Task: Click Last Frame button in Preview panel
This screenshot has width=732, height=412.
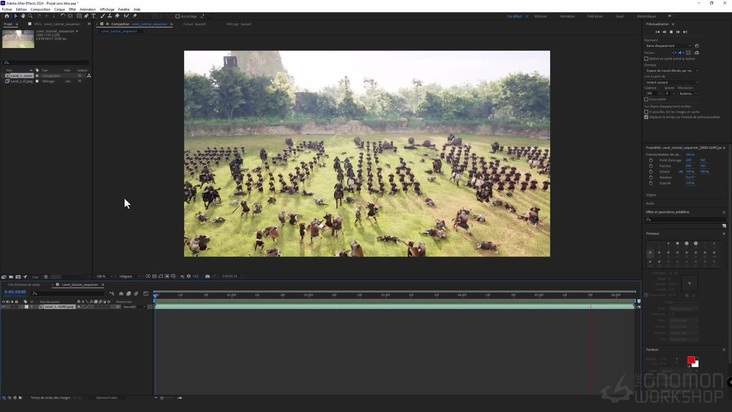Action: click(x=685, y=32)
